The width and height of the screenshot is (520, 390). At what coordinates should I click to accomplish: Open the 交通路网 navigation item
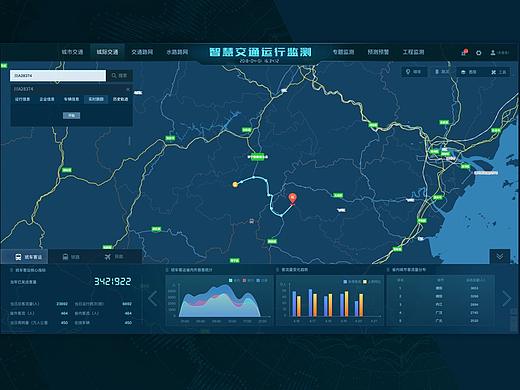click(x=142, y=52)
